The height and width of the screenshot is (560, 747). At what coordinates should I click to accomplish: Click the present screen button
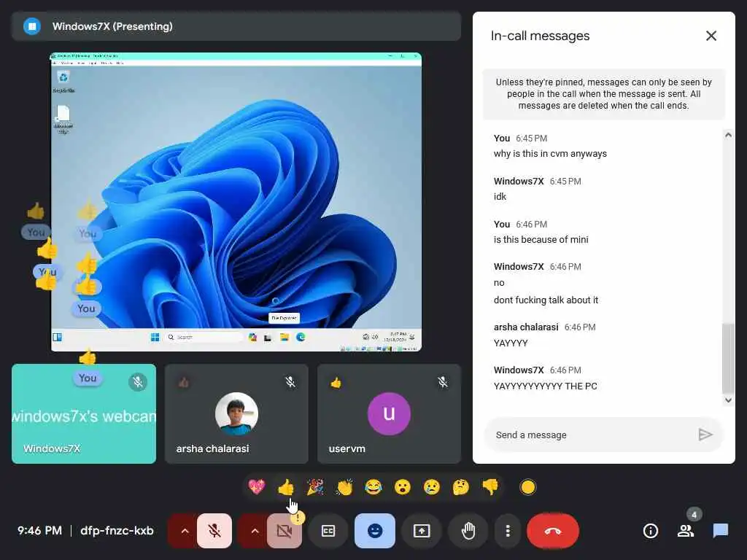click(422, 531)
